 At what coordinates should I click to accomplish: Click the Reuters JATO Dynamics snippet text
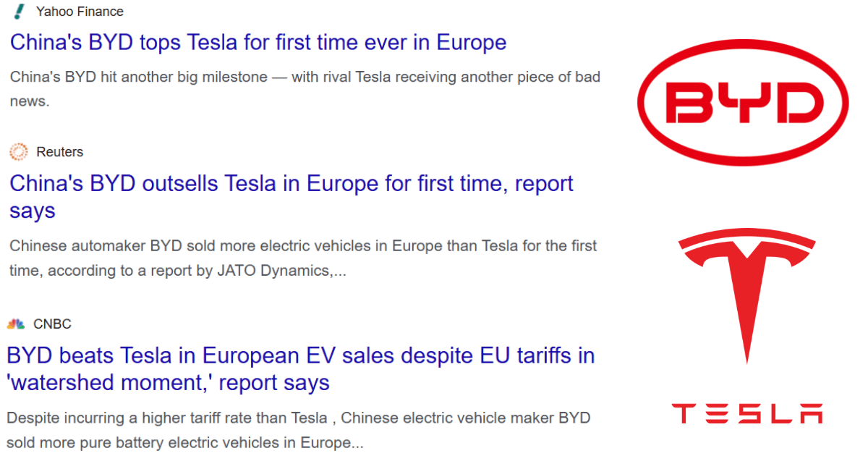point(303,258)
